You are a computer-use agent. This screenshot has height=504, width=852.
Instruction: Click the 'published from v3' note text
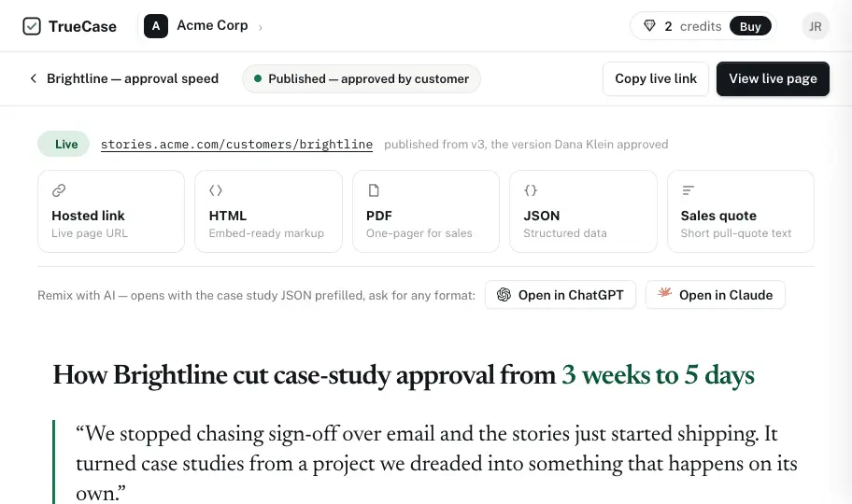[526, 145]
